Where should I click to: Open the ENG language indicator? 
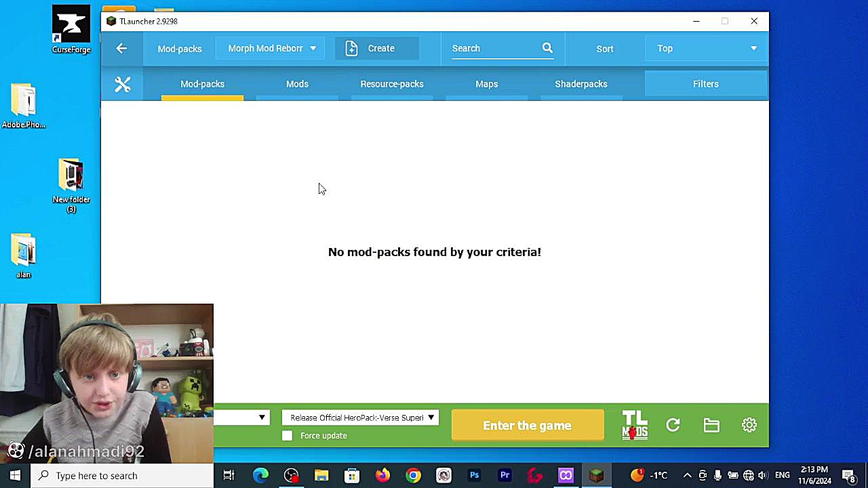[782, 475]
